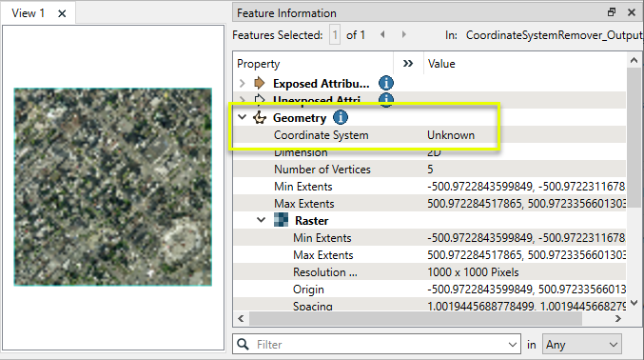Click the Geometry info icon

340,118
